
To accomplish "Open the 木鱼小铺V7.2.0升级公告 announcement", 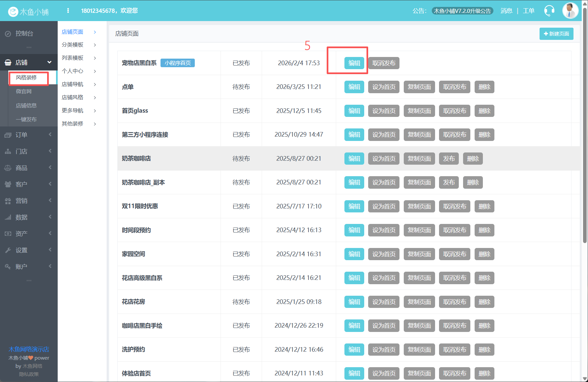I will [x=462, y=11].
